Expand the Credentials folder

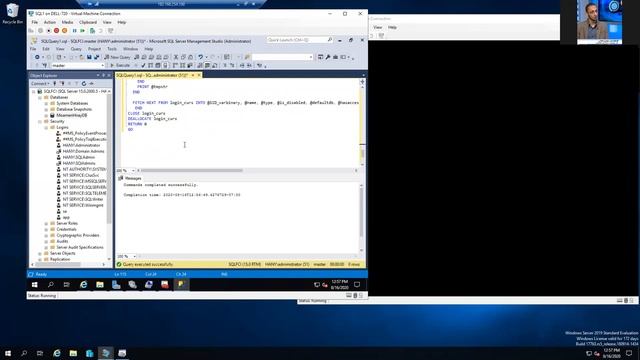[x=46, y=229]
